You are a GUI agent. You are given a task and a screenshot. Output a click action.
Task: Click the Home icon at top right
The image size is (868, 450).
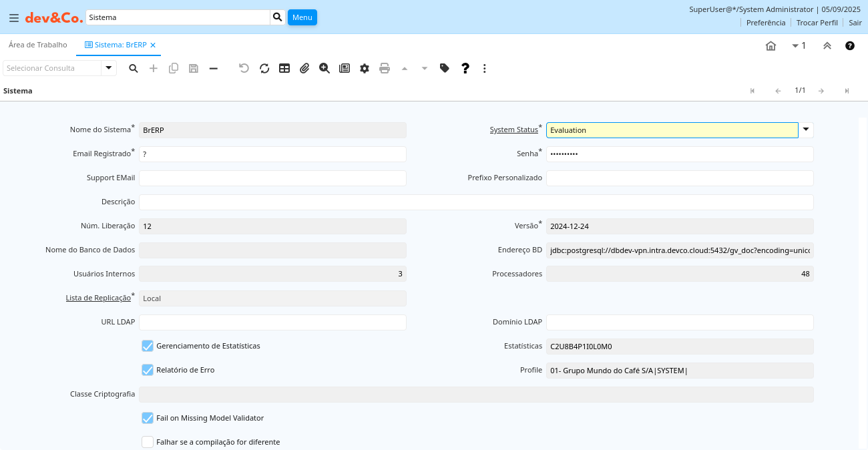tap(771, 46)
